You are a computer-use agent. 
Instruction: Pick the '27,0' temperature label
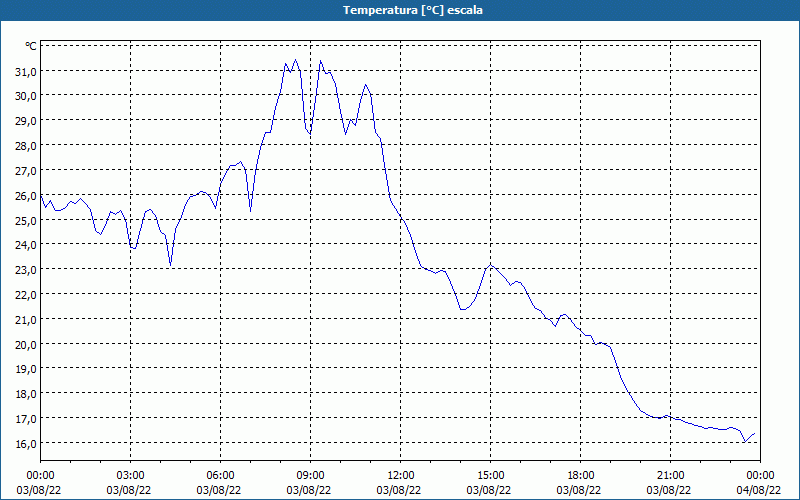coord(26,171)
